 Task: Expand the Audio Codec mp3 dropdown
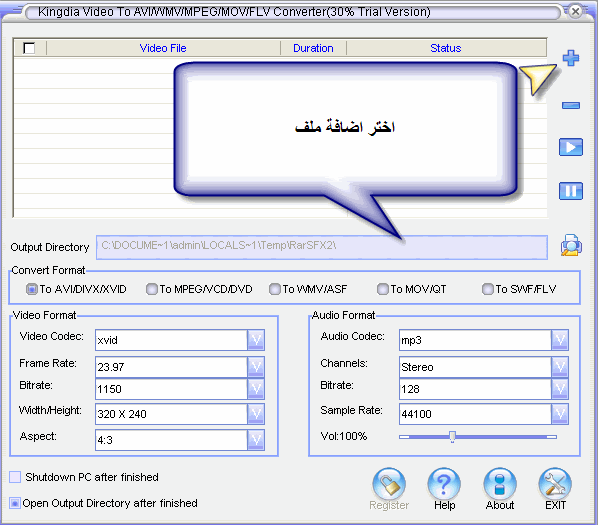coord(560,340)
